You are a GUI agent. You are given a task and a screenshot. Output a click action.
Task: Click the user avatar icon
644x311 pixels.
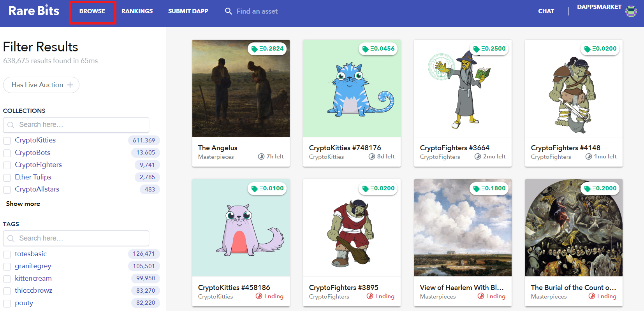tap(631, 11)
